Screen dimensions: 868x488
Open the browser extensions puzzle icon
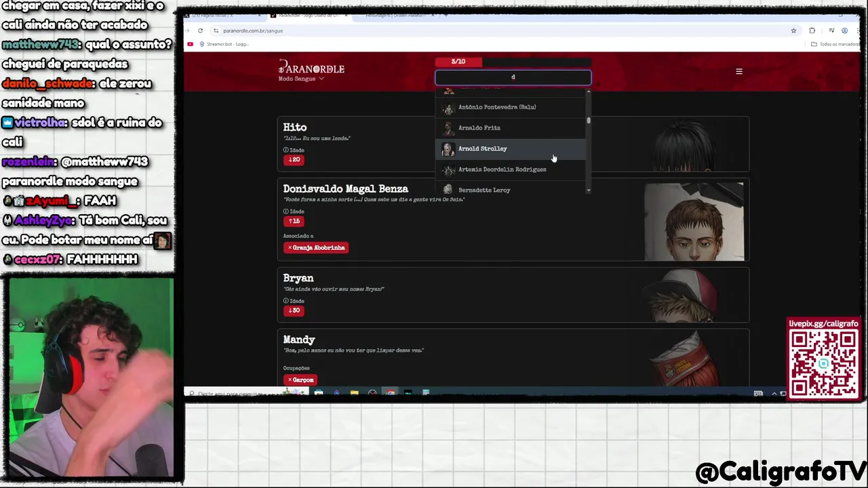[x=812, y=30]
